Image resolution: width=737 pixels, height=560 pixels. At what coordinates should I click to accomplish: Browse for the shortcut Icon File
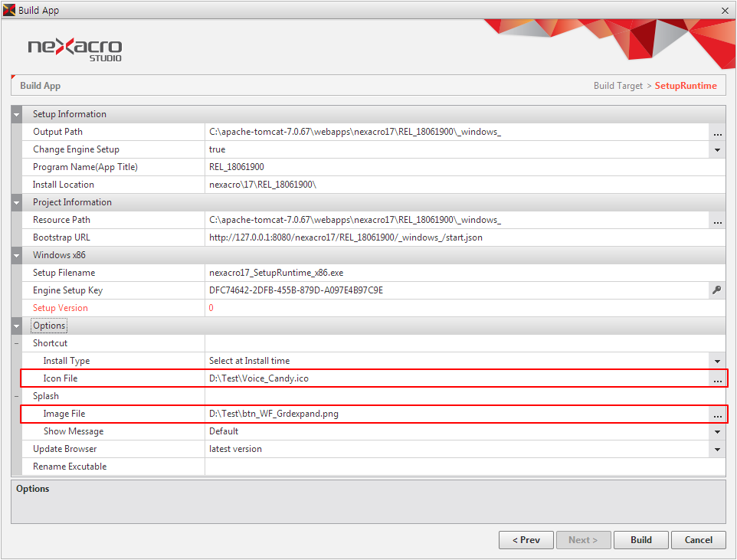pyautogui.click(x=717, y=379)
